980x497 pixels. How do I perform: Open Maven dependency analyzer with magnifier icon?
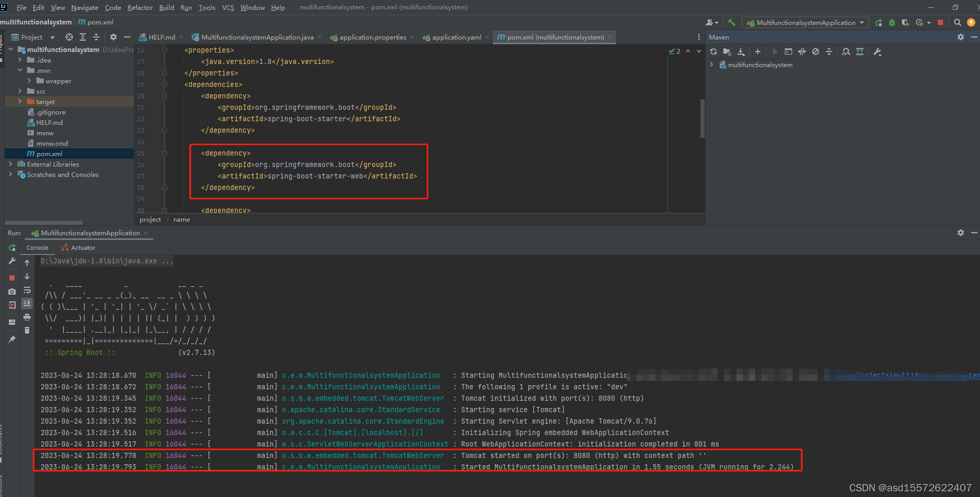(845, 52)
